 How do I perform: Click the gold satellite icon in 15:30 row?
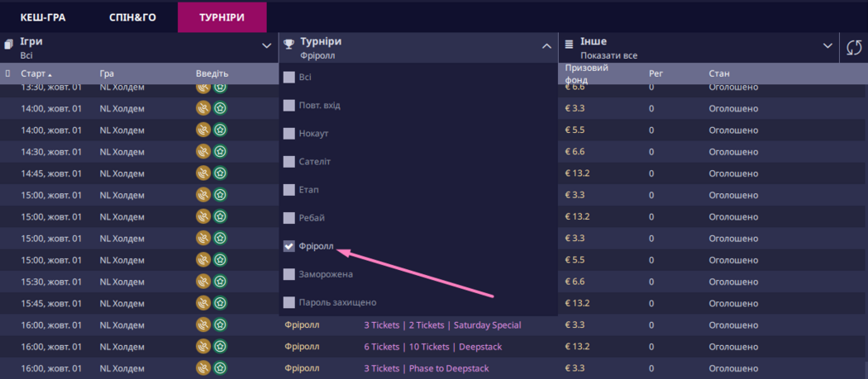pos(203,281)
